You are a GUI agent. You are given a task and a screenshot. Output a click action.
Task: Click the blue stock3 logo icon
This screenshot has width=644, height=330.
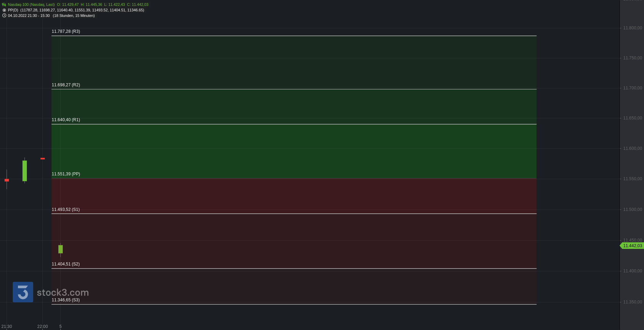click(x=23, y=292)
